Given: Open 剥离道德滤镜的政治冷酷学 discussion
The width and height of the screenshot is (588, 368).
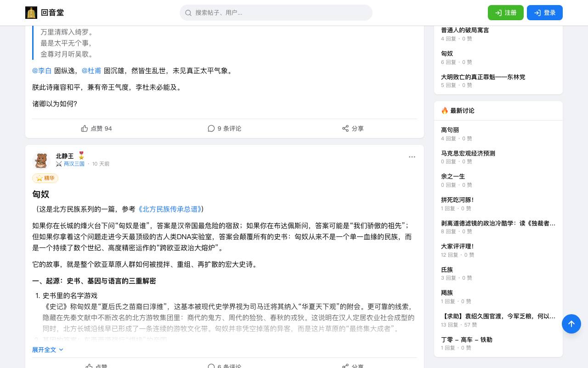Looking at the screenshot, I should (498, 224).
